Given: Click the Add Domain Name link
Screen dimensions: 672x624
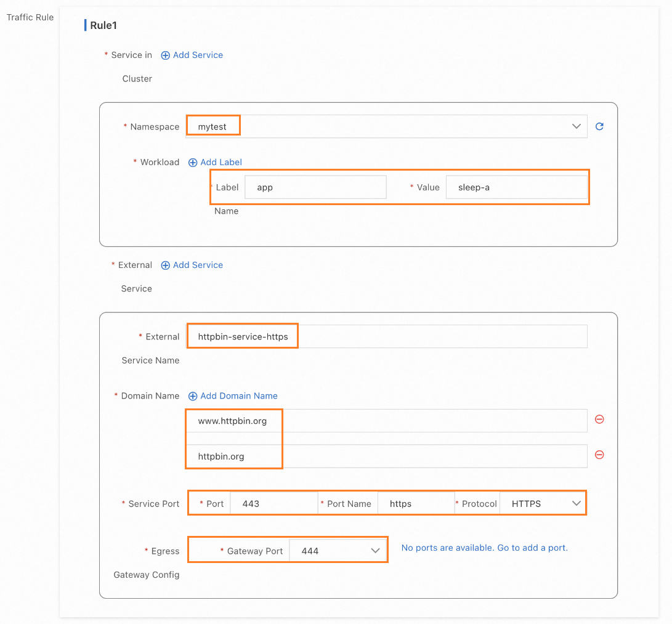Looking at the screenshot, I should 239,396.
